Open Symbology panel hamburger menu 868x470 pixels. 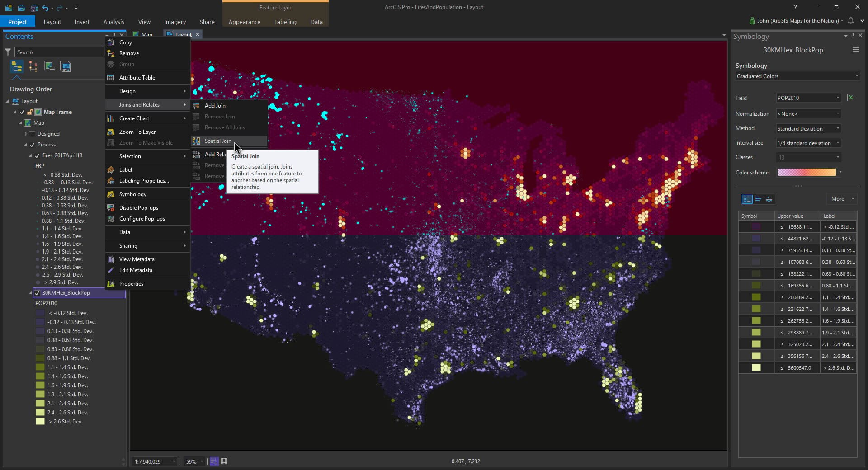tap(855, 50)
